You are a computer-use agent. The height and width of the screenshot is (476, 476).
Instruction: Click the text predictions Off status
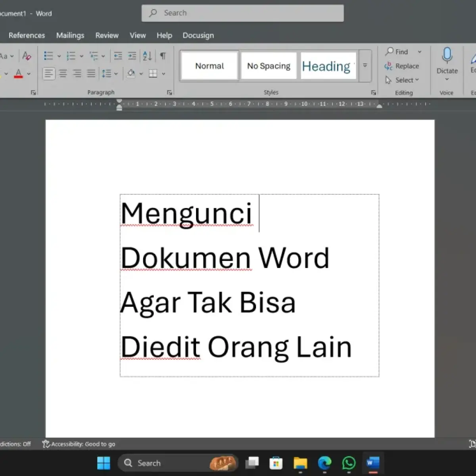click(15, 444)
